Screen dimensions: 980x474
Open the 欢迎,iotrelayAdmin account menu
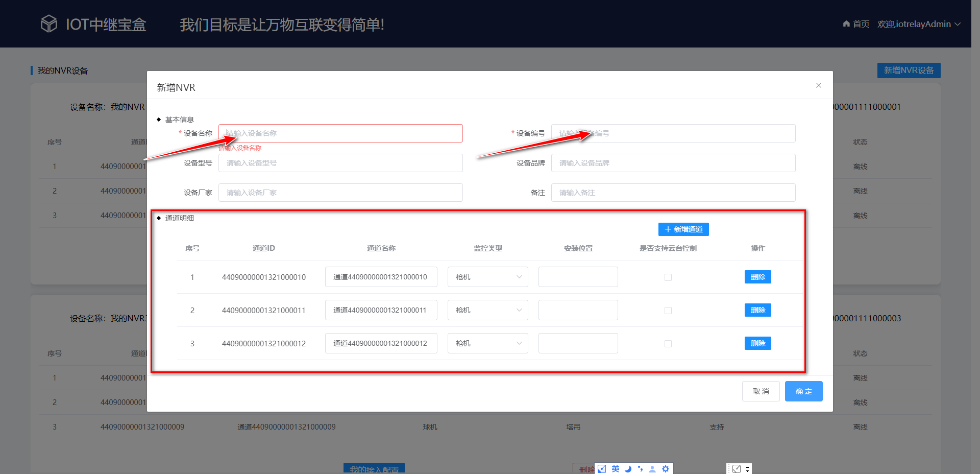coord(914,23)
